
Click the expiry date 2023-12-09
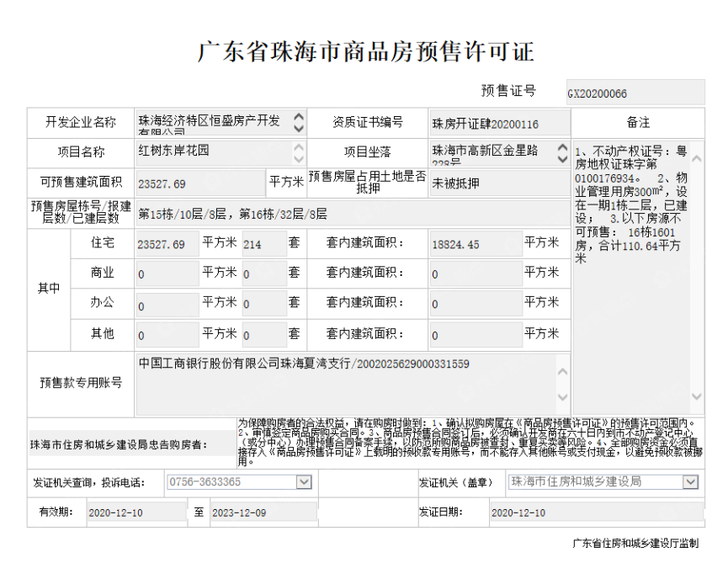point(263,512)
